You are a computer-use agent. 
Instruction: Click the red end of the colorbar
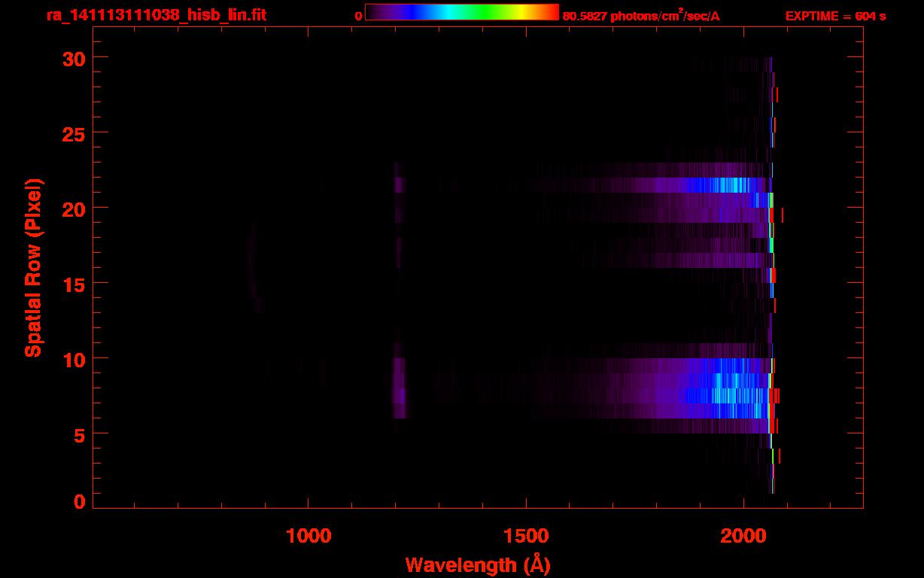pyautogui.click(x=551, y=13)
